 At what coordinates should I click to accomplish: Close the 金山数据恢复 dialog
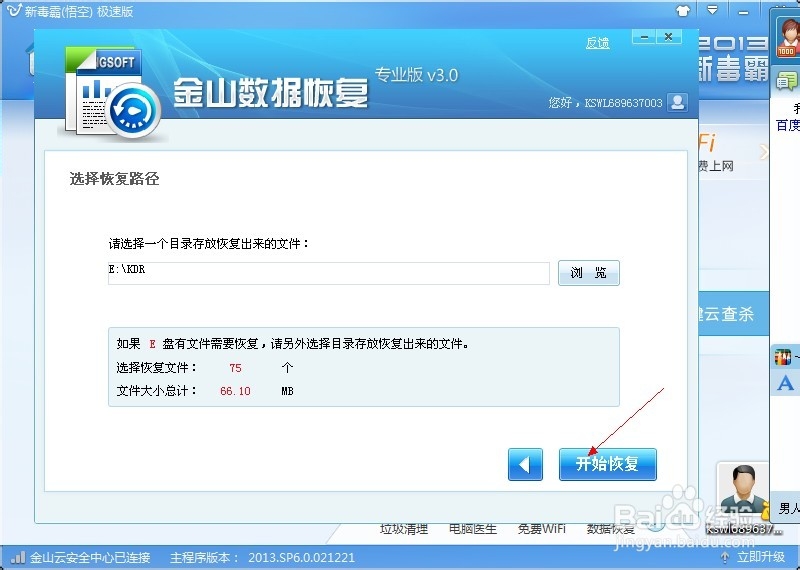669,37
